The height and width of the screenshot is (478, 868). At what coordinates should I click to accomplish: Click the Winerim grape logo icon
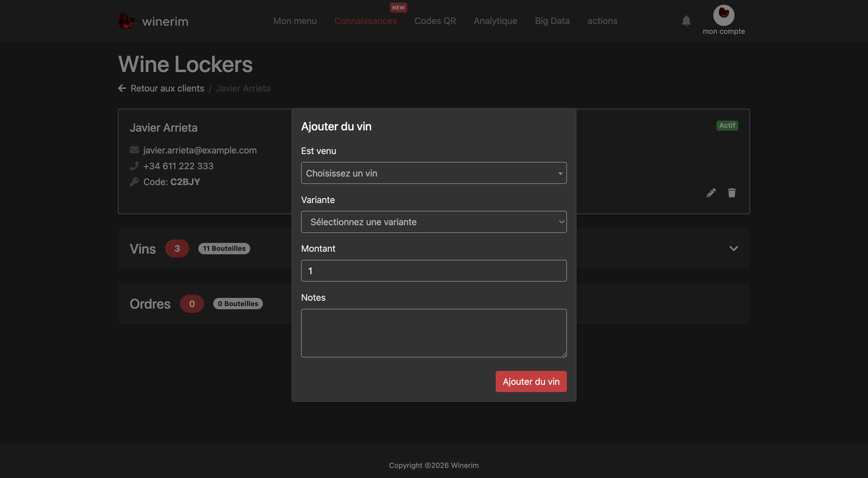(x=126, y=21)
